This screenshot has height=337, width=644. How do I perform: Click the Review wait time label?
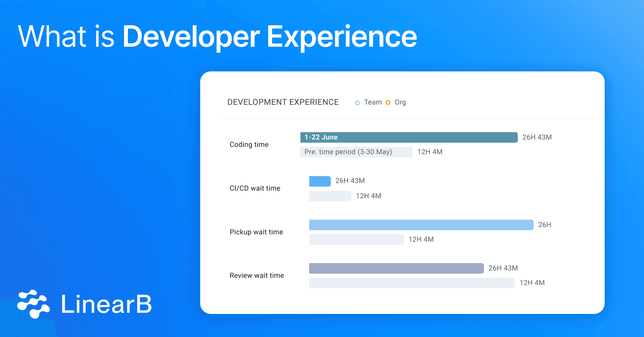click(x=257, y=275)
